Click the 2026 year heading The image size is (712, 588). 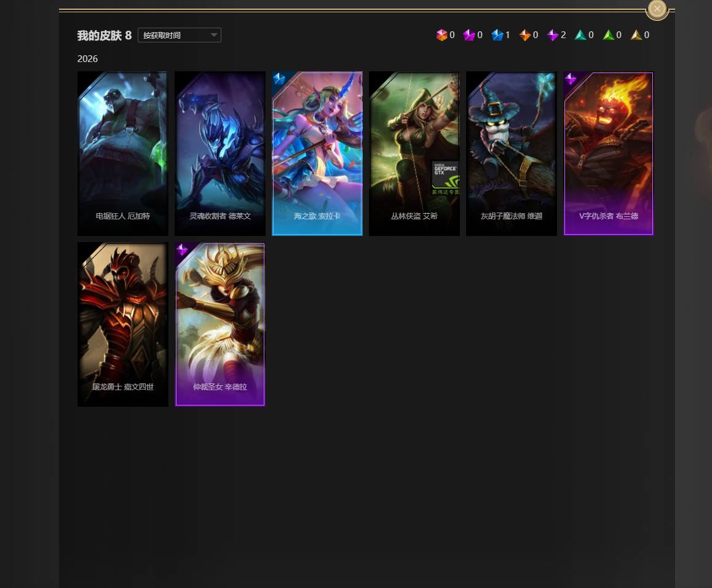tap(88, 59)
